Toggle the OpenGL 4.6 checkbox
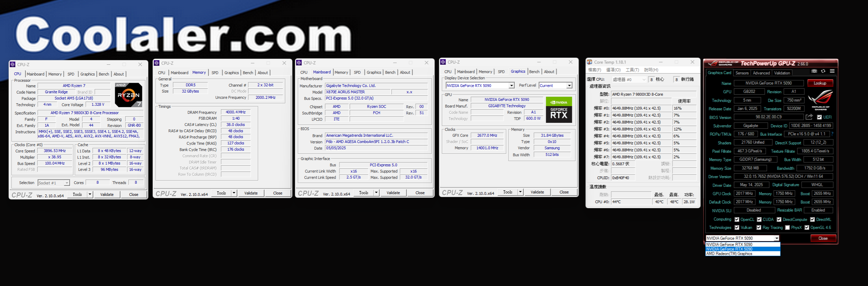The width and height of the screenshot is (868, 286). point(807,228)
